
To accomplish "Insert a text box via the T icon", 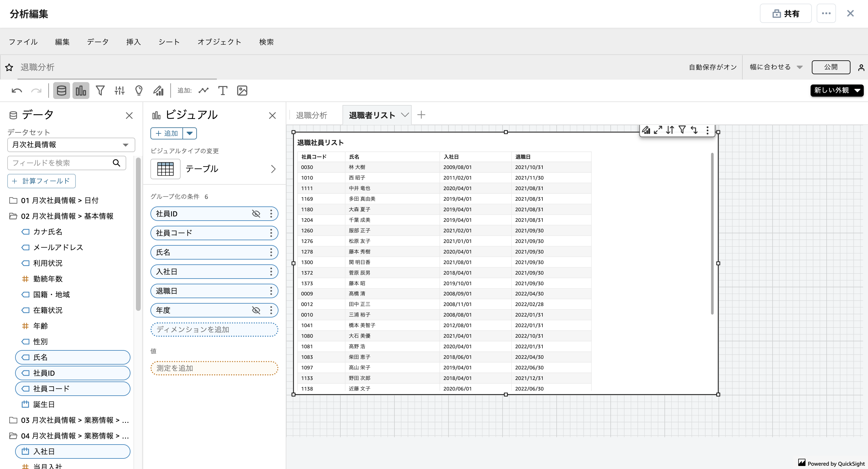I will (x=222, y=90).
